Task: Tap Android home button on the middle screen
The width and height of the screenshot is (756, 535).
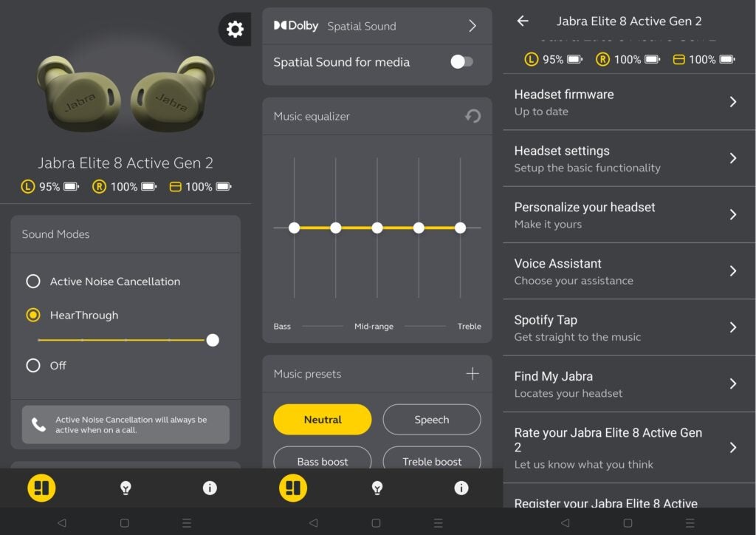Action: tap(376, 522)
